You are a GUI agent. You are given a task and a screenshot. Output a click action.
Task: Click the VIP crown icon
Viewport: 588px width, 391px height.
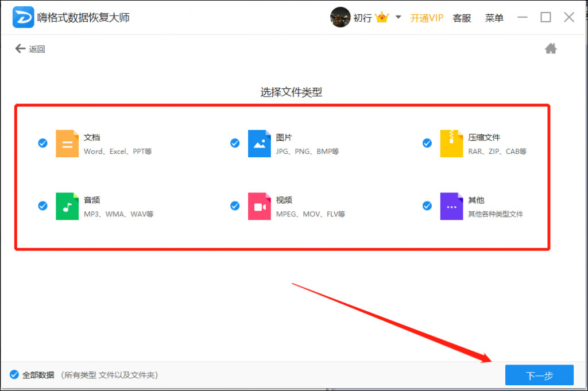pos(381,17)
